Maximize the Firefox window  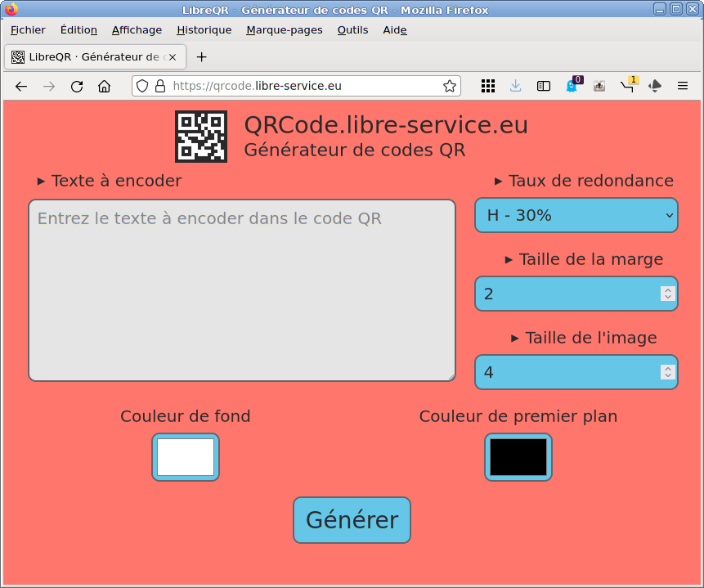click(x=675, y=9)
